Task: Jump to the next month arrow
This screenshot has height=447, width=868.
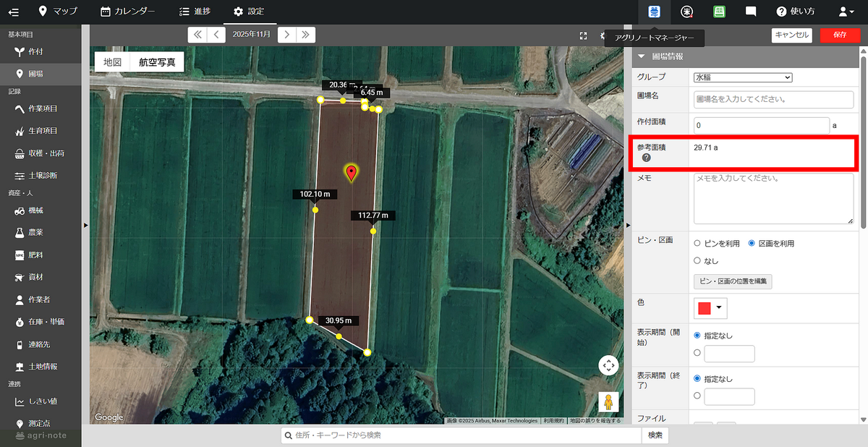Action: [287, 34]
